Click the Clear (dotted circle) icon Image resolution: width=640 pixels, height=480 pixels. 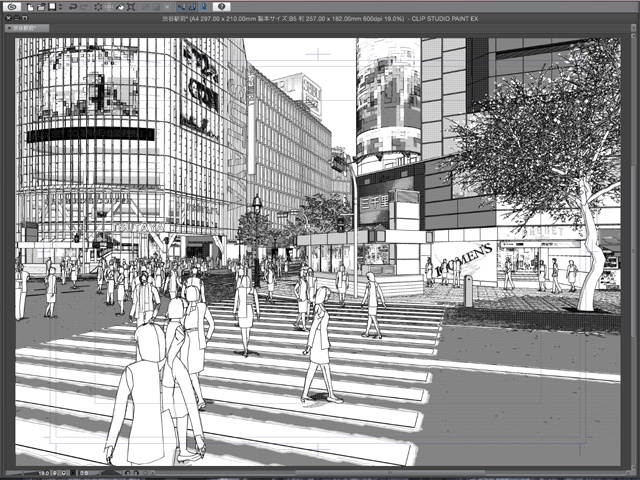pyautogui.click(x=98, y=7)
